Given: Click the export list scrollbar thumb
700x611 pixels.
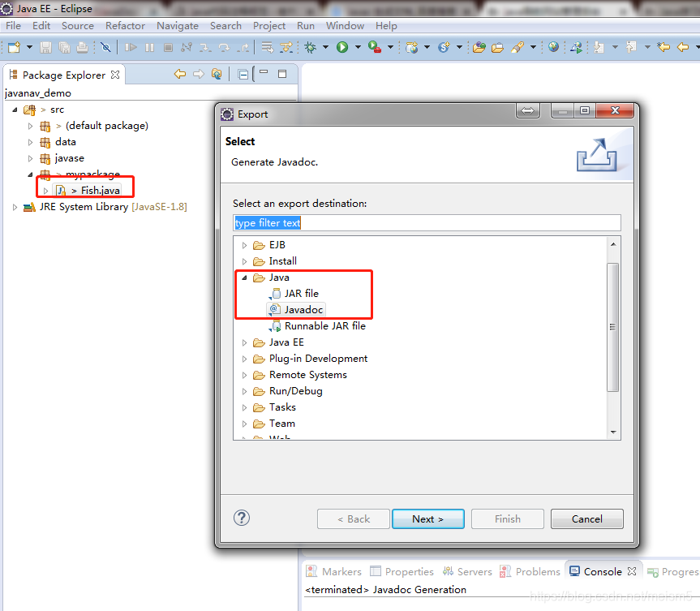Looking at the screenshot, I should pyautogui.click(x=613, y=327).
